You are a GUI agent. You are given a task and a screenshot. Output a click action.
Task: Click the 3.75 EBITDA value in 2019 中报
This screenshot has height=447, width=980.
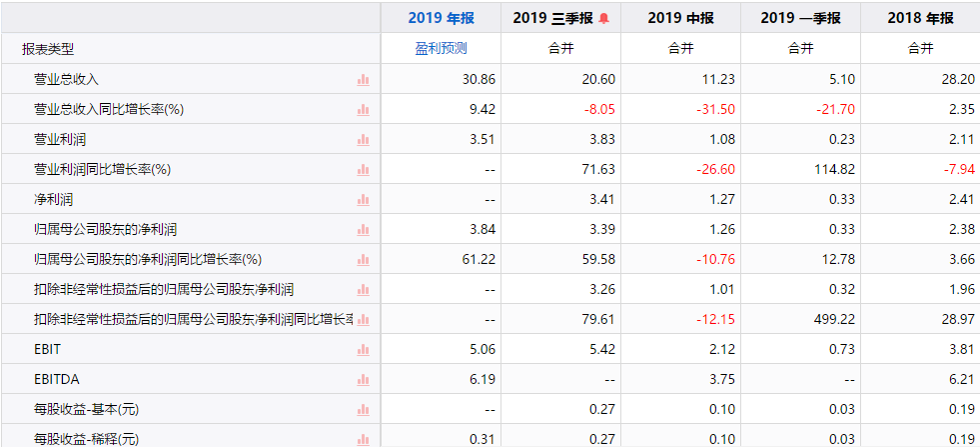click(x=722, y=380)
